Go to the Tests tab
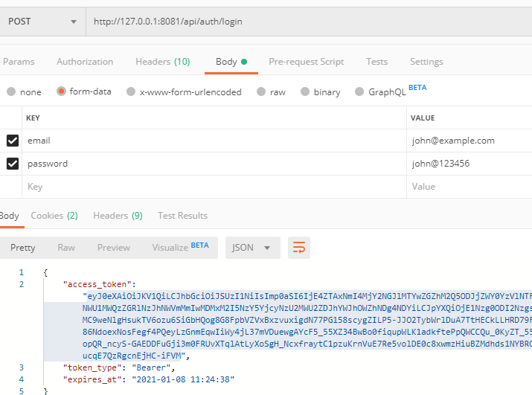This screenshot has width=532, height=395. tap(376, 62)
